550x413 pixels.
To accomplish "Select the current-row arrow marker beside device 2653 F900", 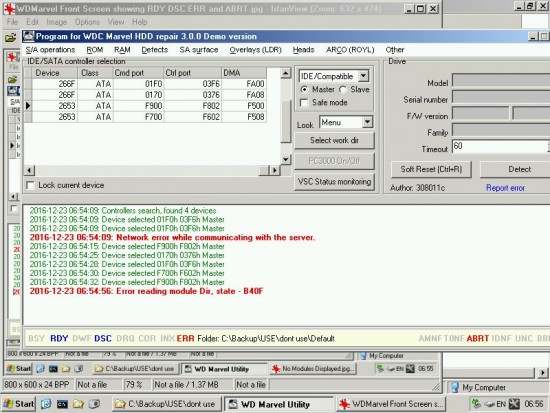I will 28,106.
